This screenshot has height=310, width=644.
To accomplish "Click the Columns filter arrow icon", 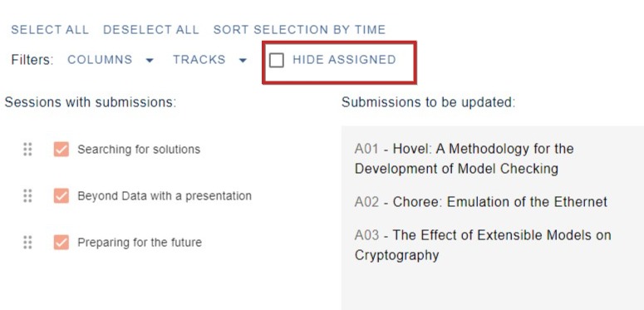I will coord(150,61).
